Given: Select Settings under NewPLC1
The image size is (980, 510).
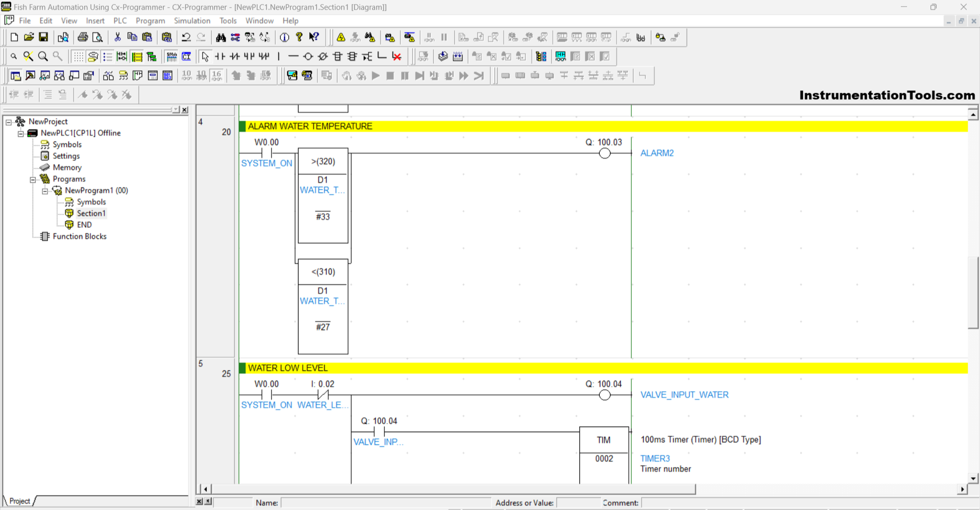Looking at the screenshot, I should (66, 156).
